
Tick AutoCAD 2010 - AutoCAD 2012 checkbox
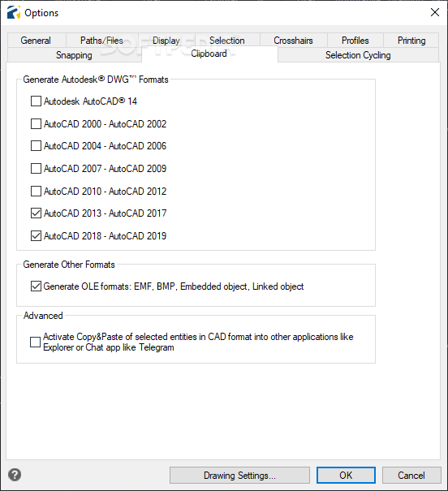click(36, 191)
